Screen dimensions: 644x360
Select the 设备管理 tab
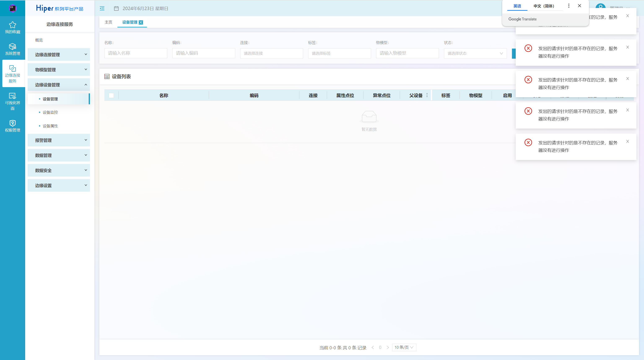point(130,22)
